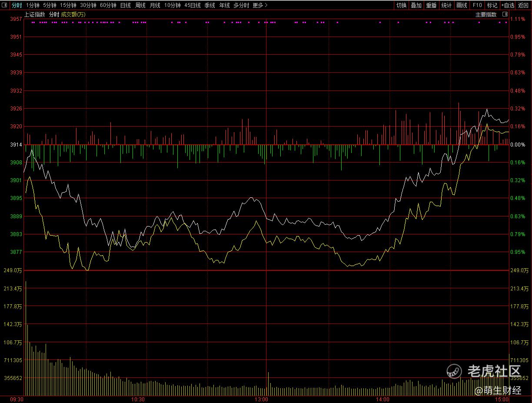Viewport: 532px width, 403px height.
Task: Switch to the 季线 quarterly tab
Action: point(209,5)
